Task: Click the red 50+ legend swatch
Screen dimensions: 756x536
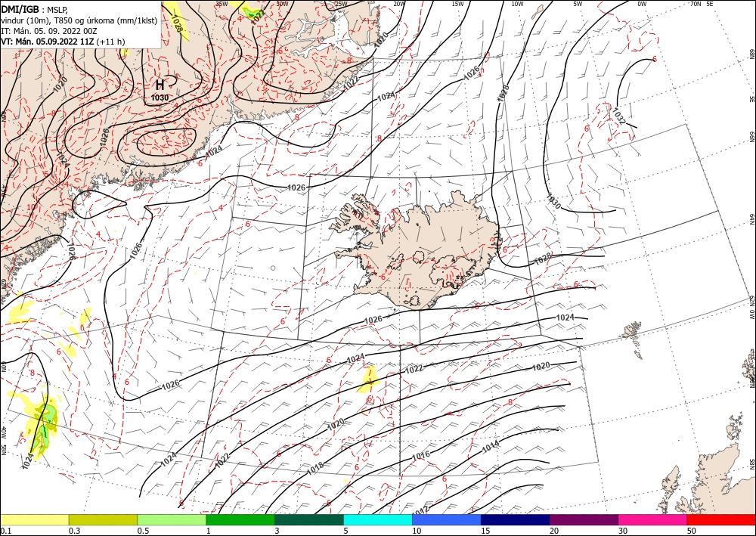Action: (x=721, y=519)
